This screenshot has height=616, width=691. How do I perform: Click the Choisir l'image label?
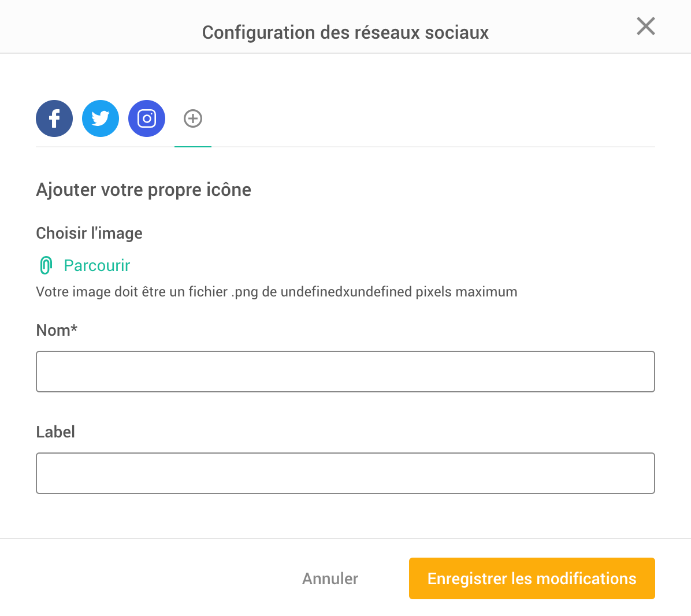89,233
